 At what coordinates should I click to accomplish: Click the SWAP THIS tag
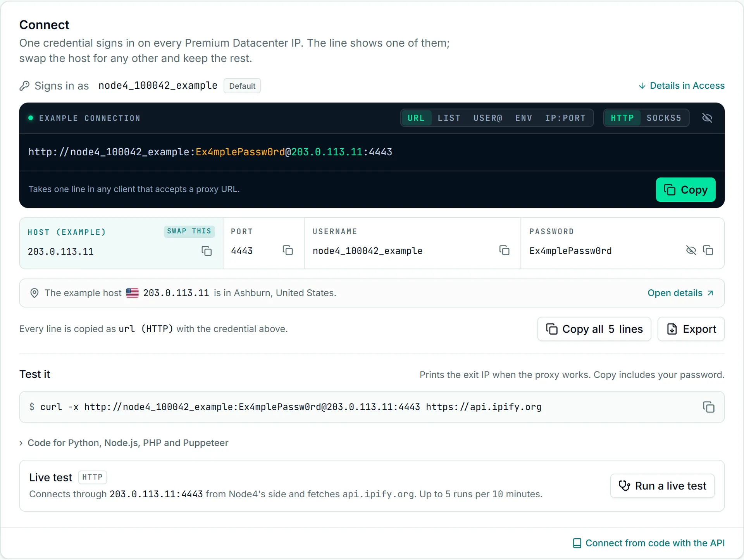click(189, 231)
